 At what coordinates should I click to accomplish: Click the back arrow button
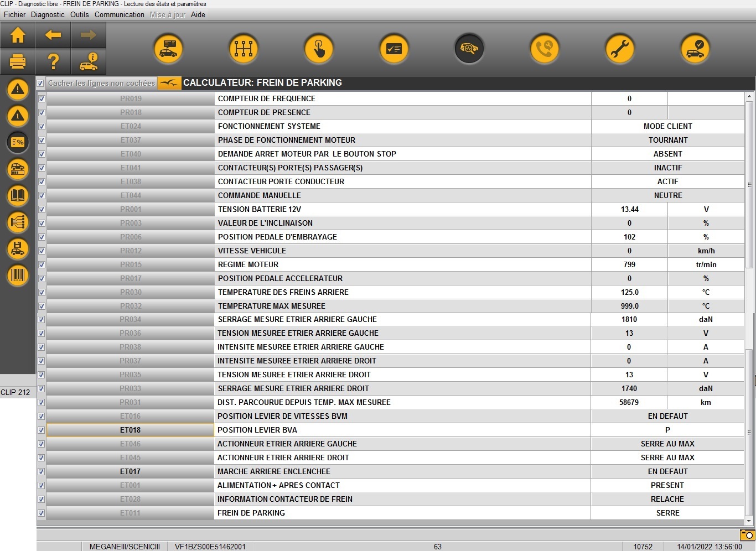pyautogui.click(x=53, y=35)
